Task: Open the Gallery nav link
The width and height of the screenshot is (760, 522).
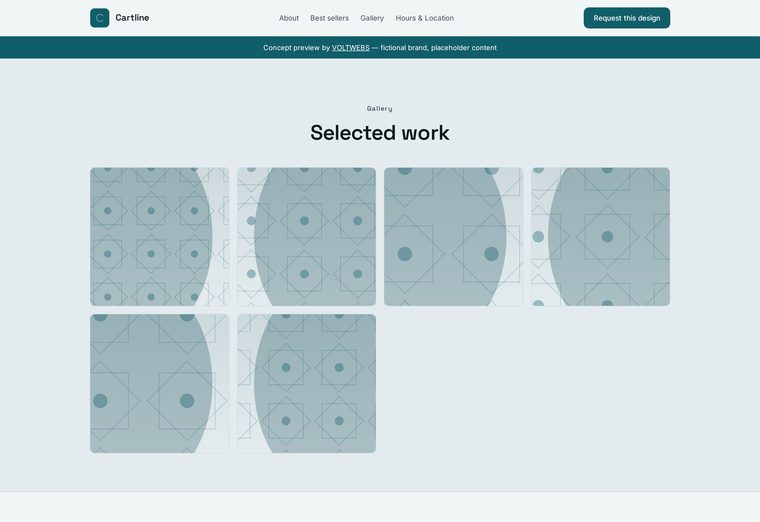Action: [372, 18]
